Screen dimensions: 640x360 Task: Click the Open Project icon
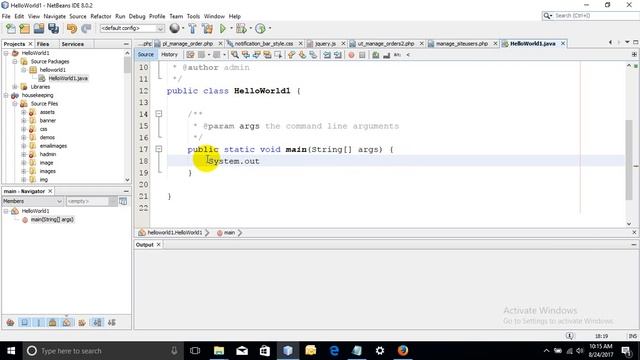tap(39, 29)
